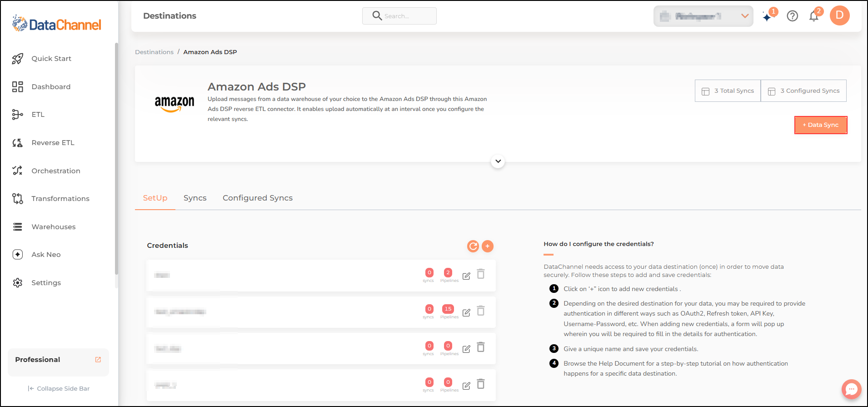Switch to the Configured Syncs tab
868x407 pixels.
[258, 198]
